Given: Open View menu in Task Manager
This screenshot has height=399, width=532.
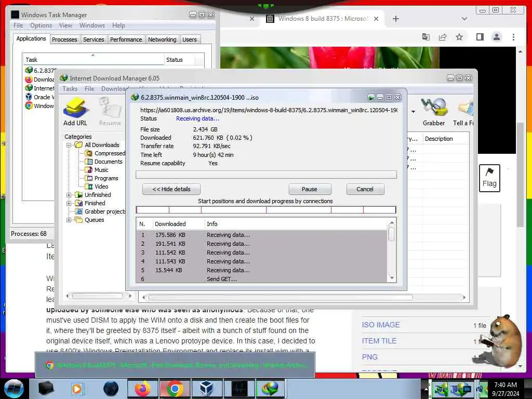Looking at the screenshot, I should pos(65,25).
